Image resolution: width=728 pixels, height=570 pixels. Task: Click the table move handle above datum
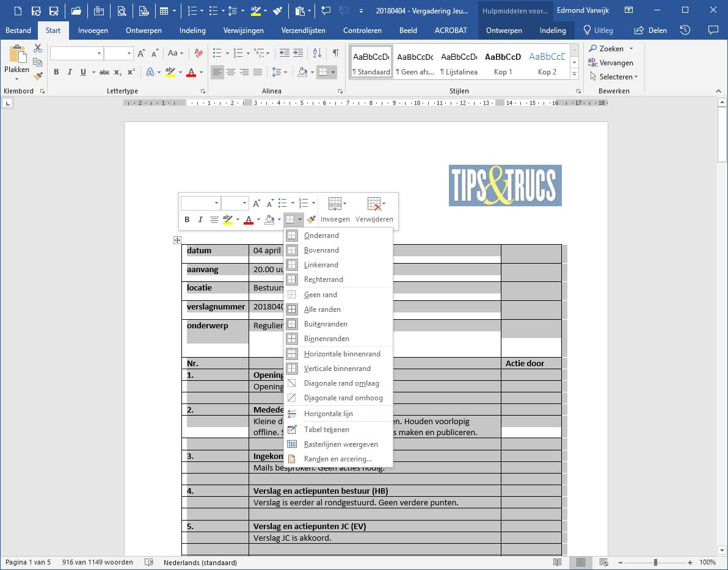177,240
